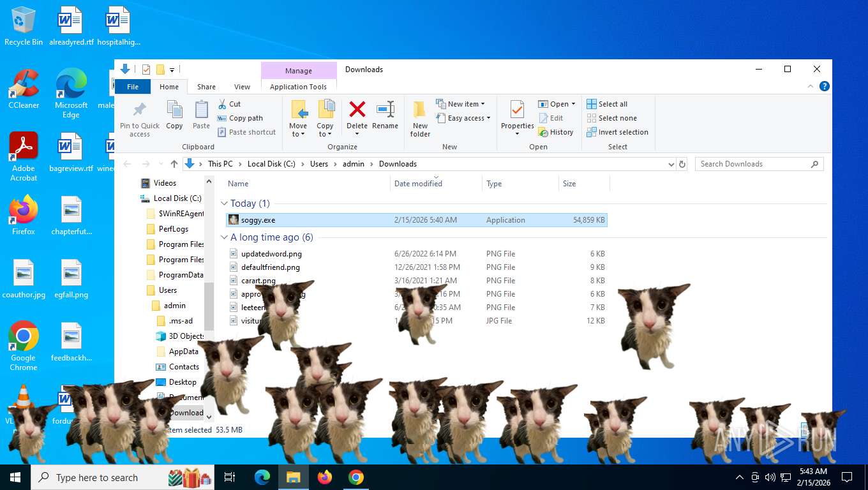The image size is (868, 490).
Task: Launch Microsoft Edge from taskbar
Action: [x=262, y=477]
